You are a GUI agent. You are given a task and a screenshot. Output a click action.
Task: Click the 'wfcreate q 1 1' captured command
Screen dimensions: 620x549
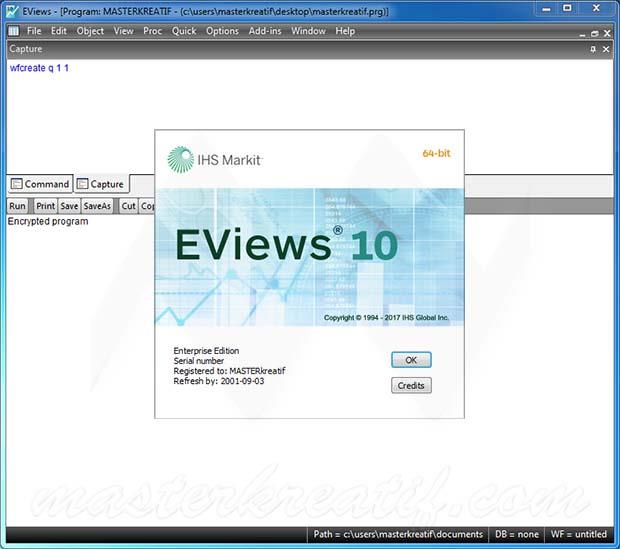point(39,68)
